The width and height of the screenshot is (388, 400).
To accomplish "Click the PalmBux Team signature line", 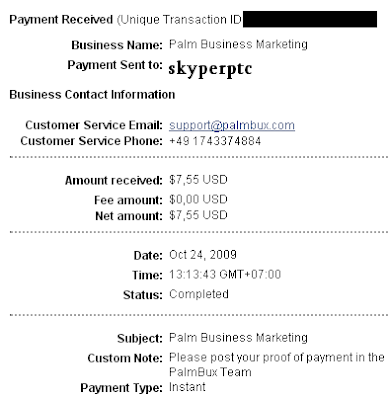I will (x=210, y=372).
